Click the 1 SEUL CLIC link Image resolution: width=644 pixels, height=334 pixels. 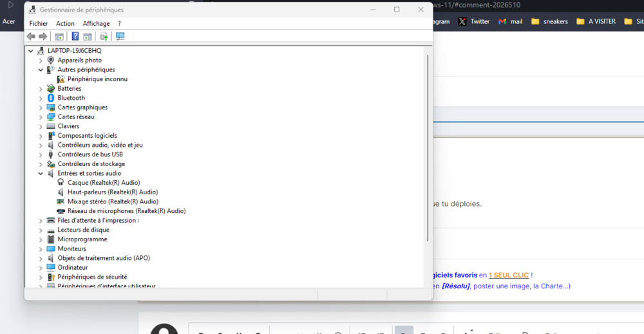[x=508, y=275]
